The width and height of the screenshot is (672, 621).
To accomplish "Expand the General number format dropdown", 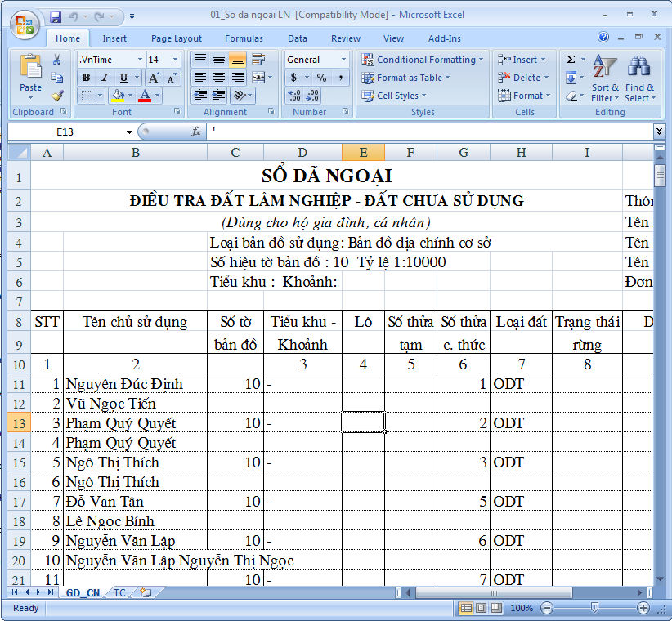I will 343,60.
